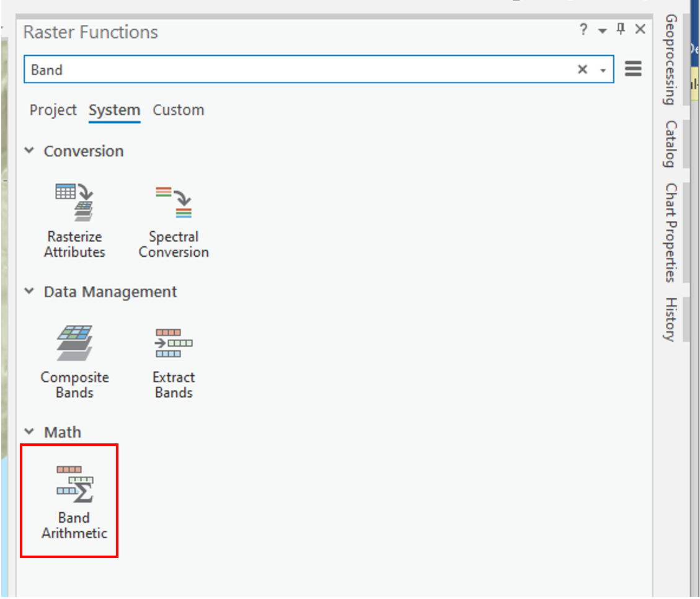This screenshot has width=700, height=599.
Task: Switch to the Project tab
Action: tap(53, 110)
